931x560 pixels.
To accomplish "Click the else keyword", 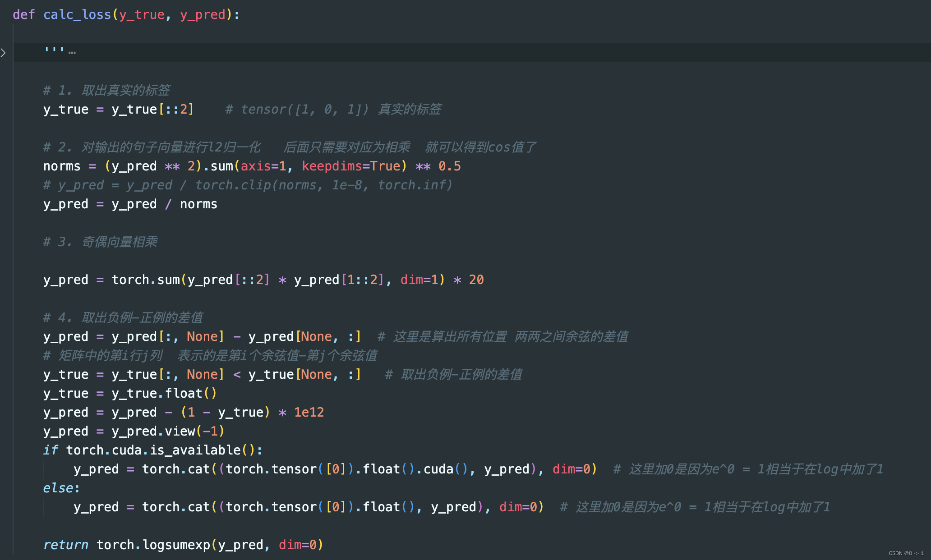I will tap(59, 488).
